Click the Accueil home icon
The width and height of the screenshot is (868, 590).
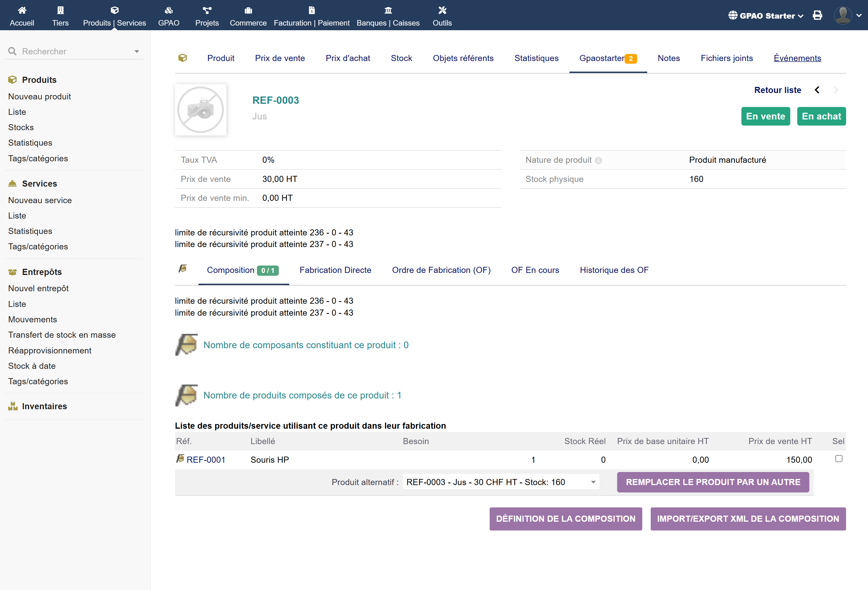click(x=22, y=10)
